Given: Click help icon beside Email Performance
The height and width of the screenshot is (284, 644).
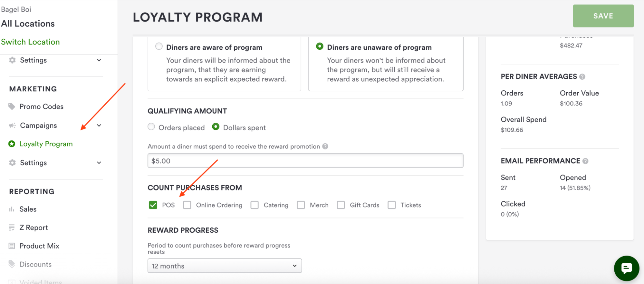Looking at the screenshot, I should 585,161.
